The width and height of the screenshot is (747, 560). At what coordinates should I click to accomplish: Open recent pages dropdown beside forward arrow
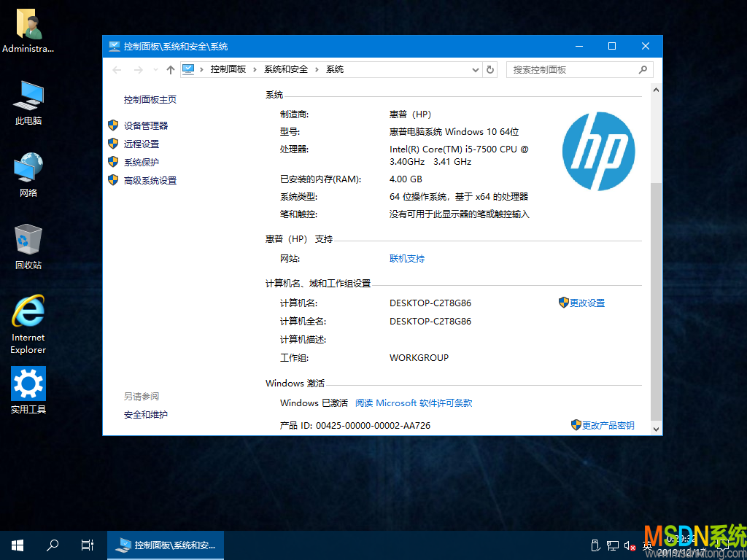pos(155,69)
